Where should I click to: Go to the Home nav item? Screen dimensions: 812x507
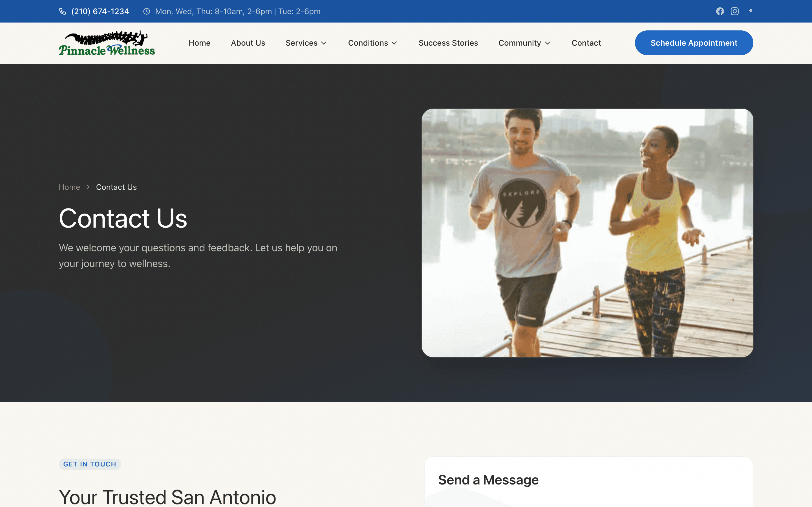point(199,43)
